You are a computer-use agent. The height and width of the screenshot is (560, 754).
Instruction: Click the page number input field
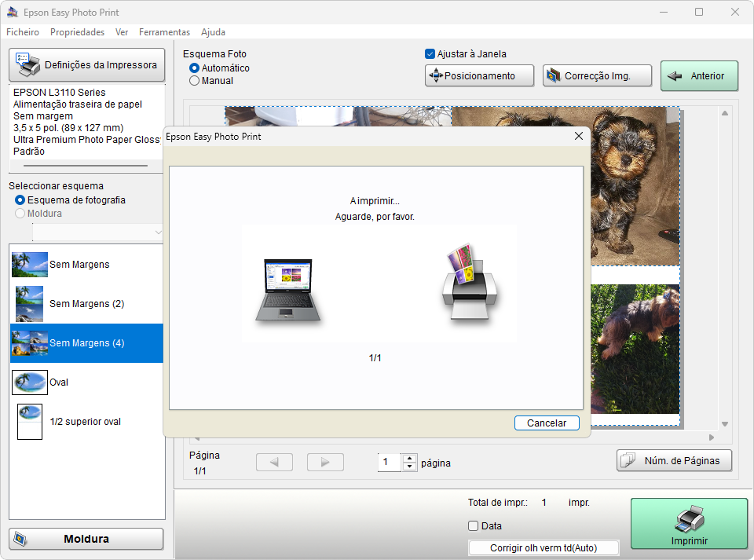pyautogui.click(x=390, y=463)
